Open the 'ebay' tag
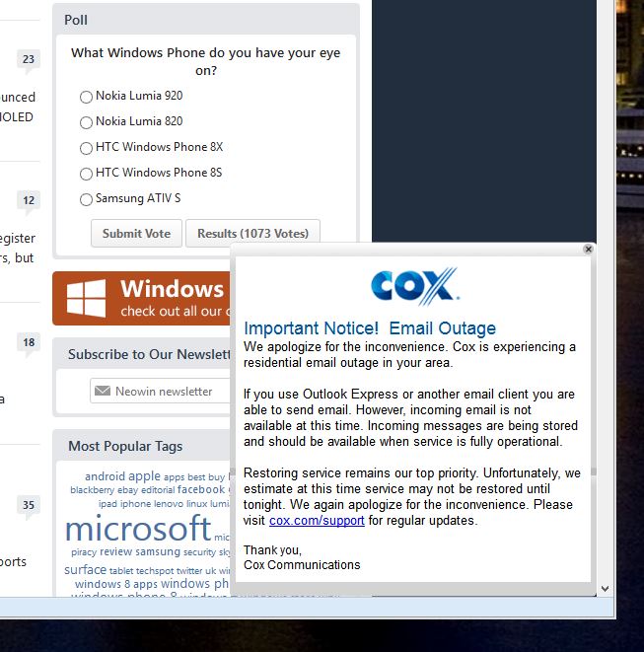 coord(127,490)
